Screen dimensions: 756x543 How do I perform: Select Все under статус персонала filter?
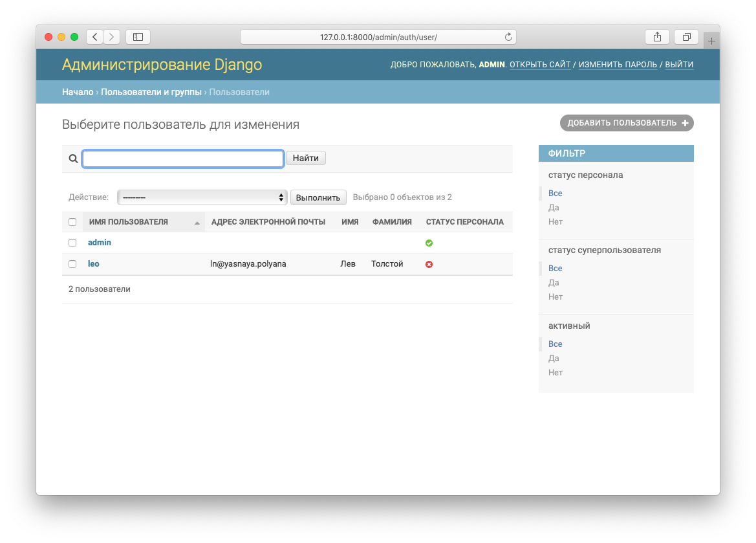(555, 193)
